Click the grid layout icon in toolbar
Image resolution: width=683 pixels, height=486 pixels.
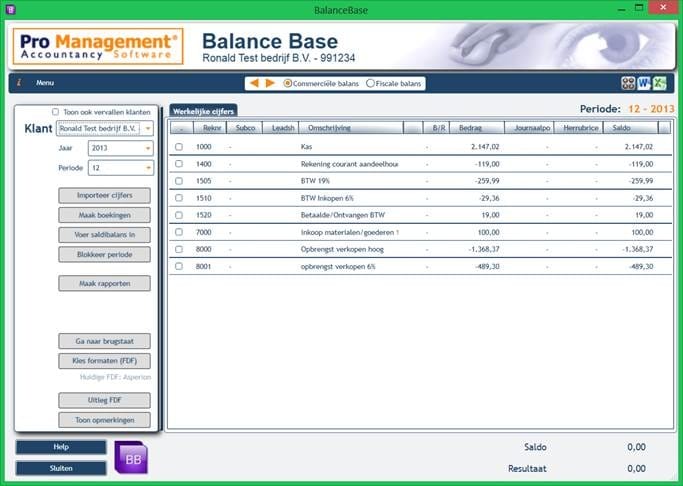[628, 83]
